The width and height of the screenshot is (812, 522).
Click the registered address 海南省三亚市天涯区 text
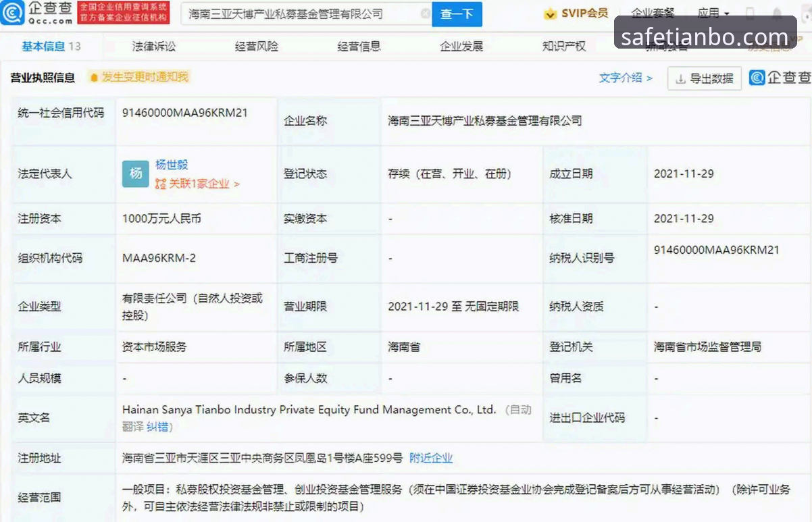(262, 458)
